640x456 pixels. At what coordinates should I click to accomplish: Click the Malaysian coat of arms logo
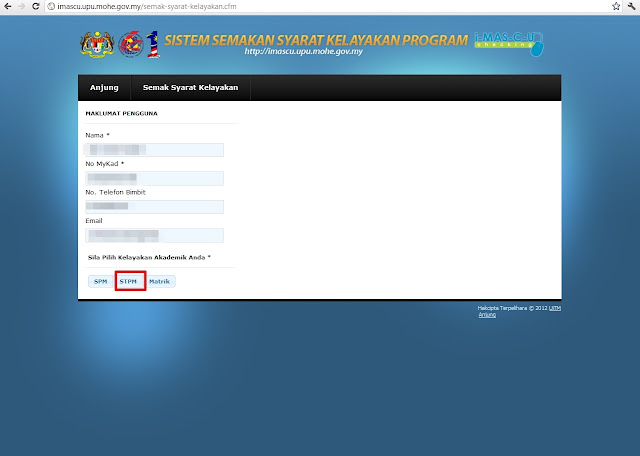[x=97, y=44]
